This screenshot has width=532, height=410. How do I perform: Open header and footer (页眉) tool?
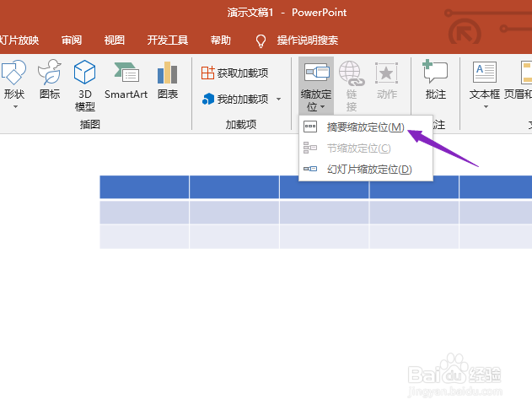pyautogui.click(x=519, y=80)
